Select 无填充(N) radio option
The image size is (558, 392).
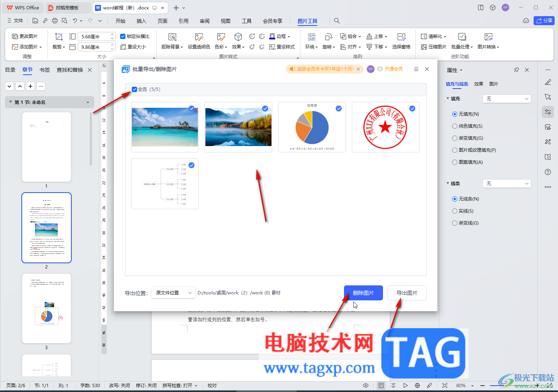pos(455,114)
